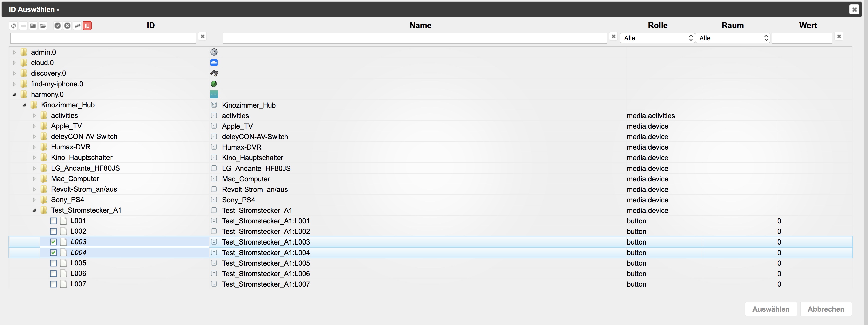Screen dimensions: 868x325
Task: Uncheck the L003 checkbox
Action: pos(53,242)
